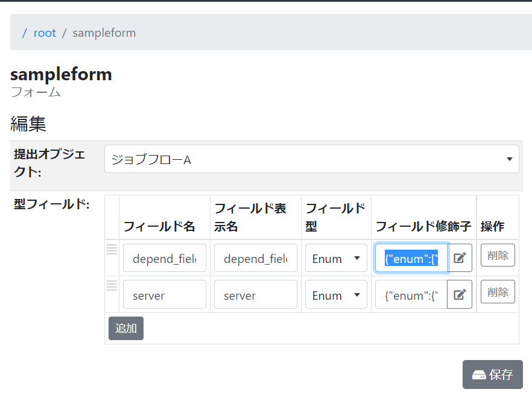The image size is (532, 395).
Task: Click the server display name input
Action: 256,295
